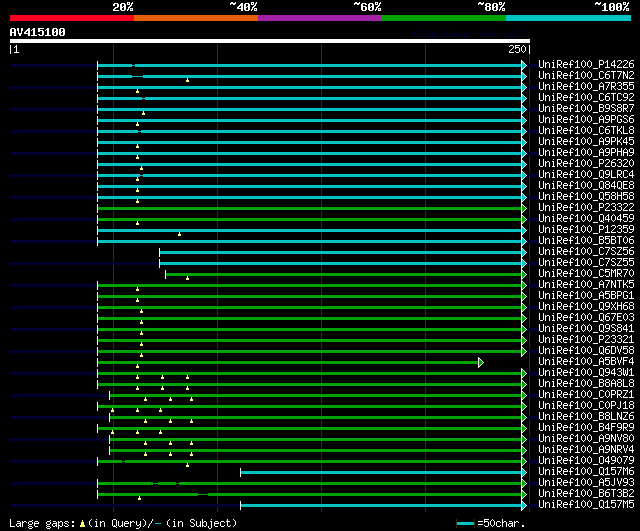Open the UniRef100_A5BVF4 entry
Viewport: 640px width, 531px height.
click(x=586, y=362)
